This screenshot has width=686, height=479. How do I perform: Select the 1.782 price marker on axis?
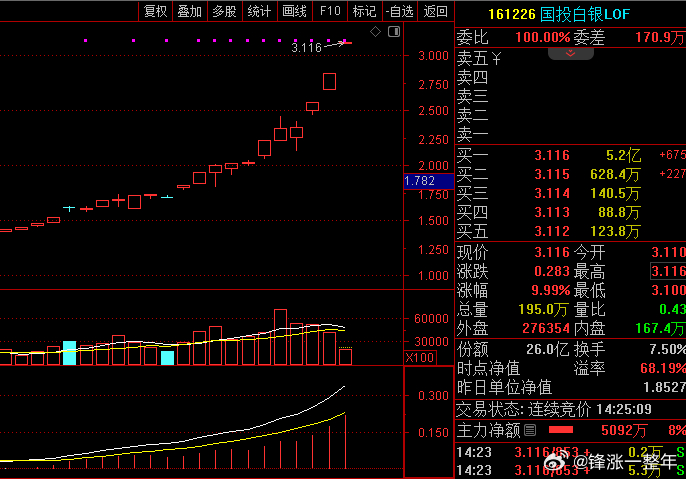(x=429, y=181)
